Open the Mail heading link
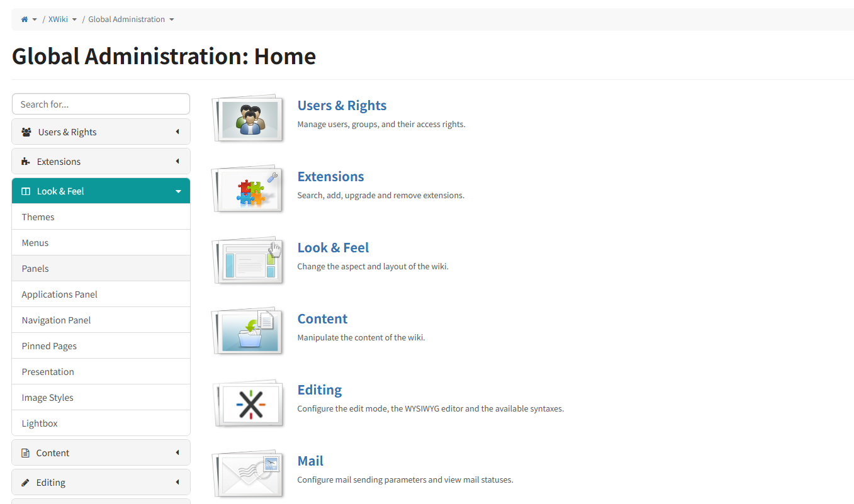Image resolution: width=854 pixels, height=504 pixels. [x=310, y=461]
